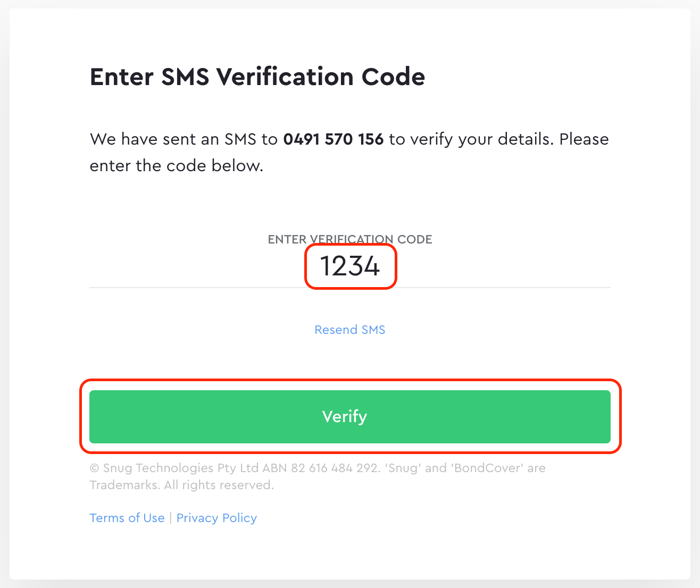Click the instruction text above the code field

tap(349, 152)
